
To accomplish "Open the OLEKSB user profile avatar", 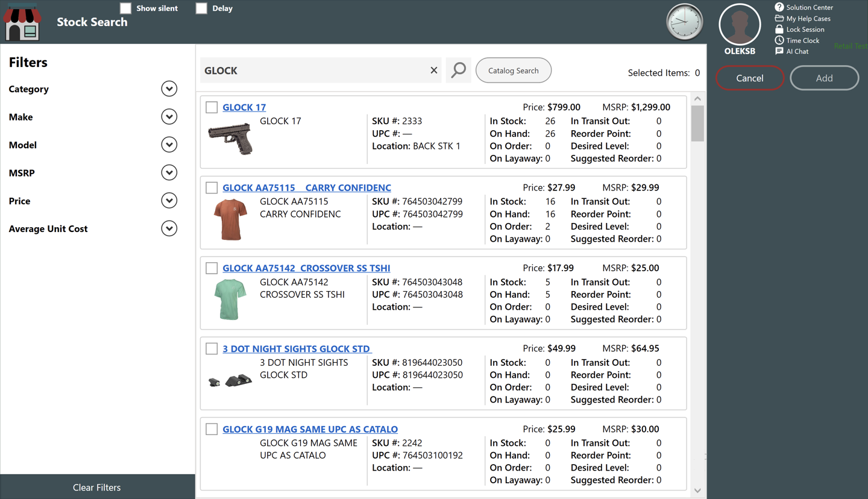I will [740, 25].
